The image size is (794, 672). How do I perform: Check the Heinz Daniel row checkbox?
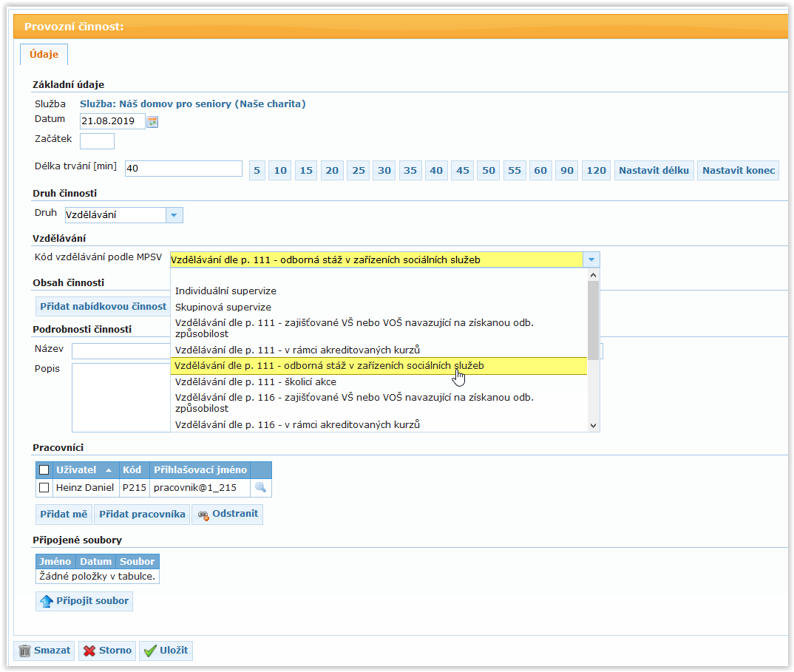click(x=44, y=488)
